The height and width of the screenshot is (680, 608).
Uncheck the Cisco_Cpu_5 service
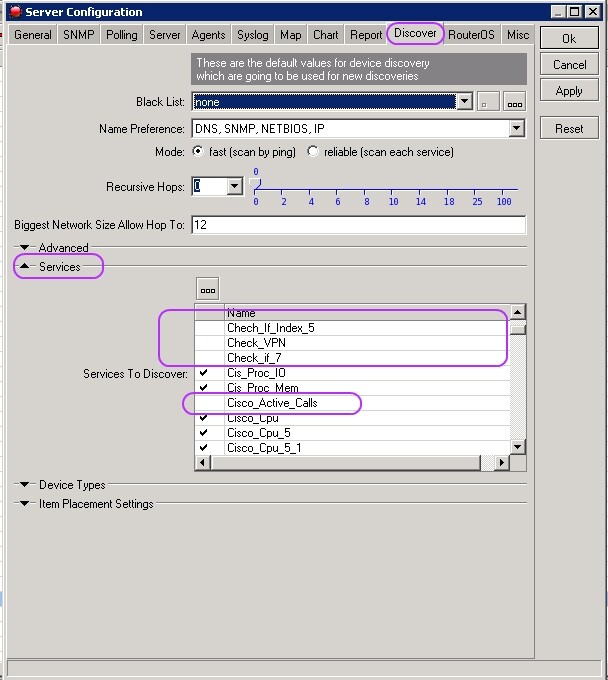[x=204, y=432]
